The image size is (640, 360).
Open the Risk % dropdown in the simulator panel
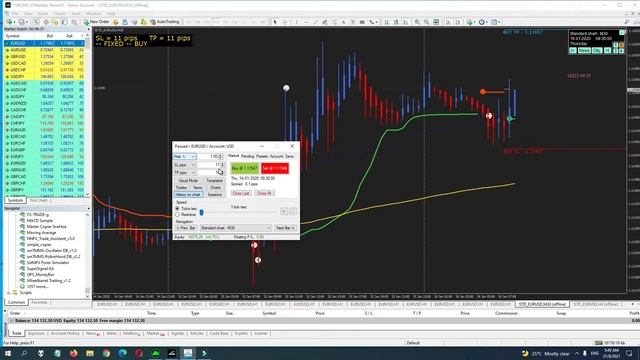pyautogui.click(x=184, y=156)
